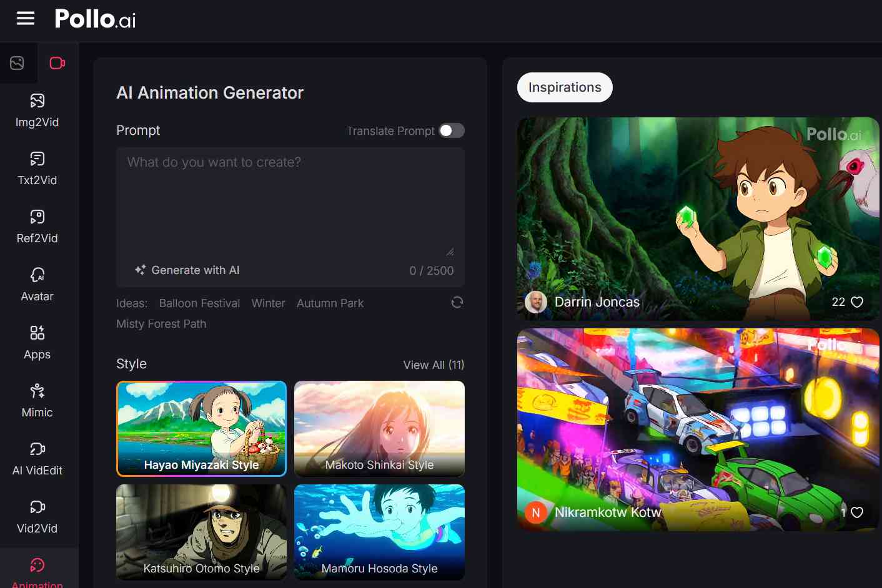Open the Avatar tool
The image size is (882, 588).
[37, 284]
